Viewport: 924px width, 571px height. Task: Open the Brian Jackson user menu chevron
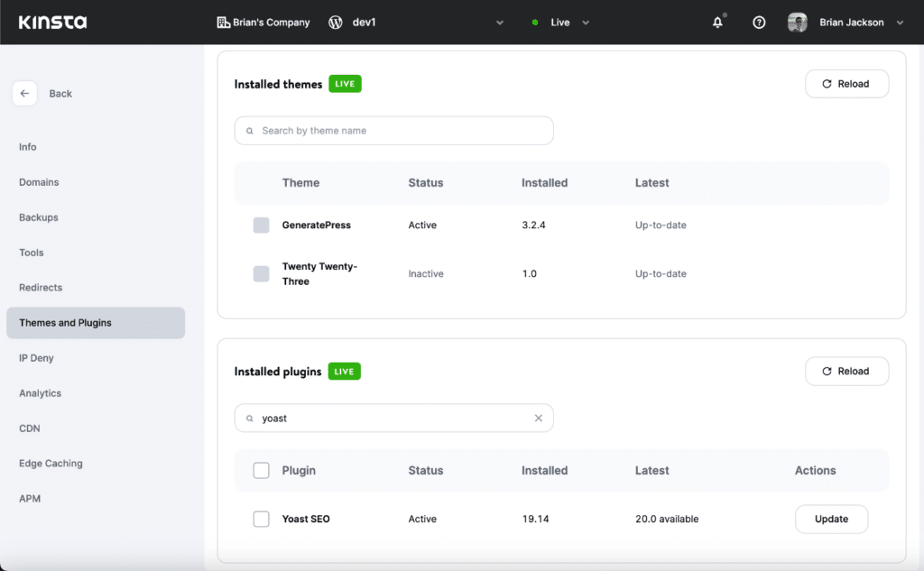coord(900,23)
